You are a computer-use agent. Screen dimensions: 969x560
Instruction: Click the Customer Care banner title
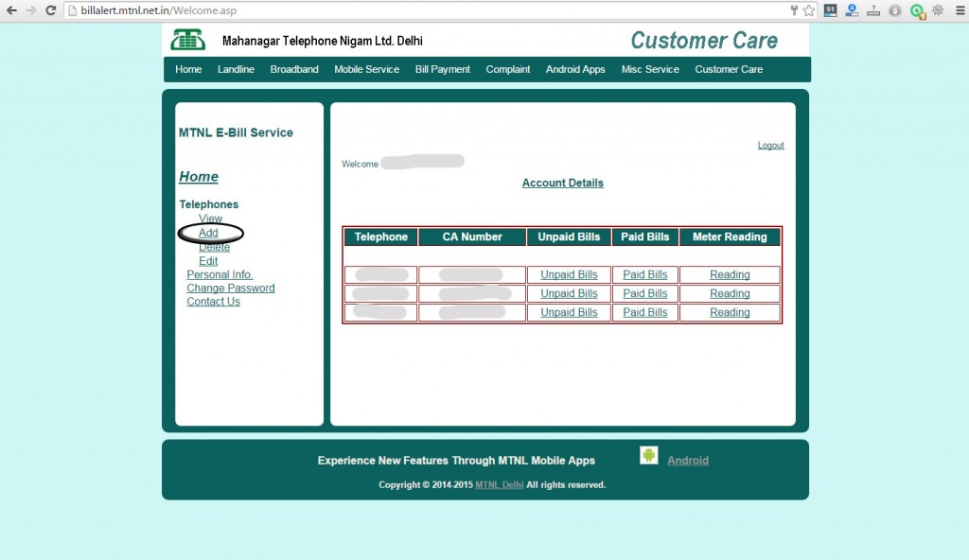(x=704, y=40)
